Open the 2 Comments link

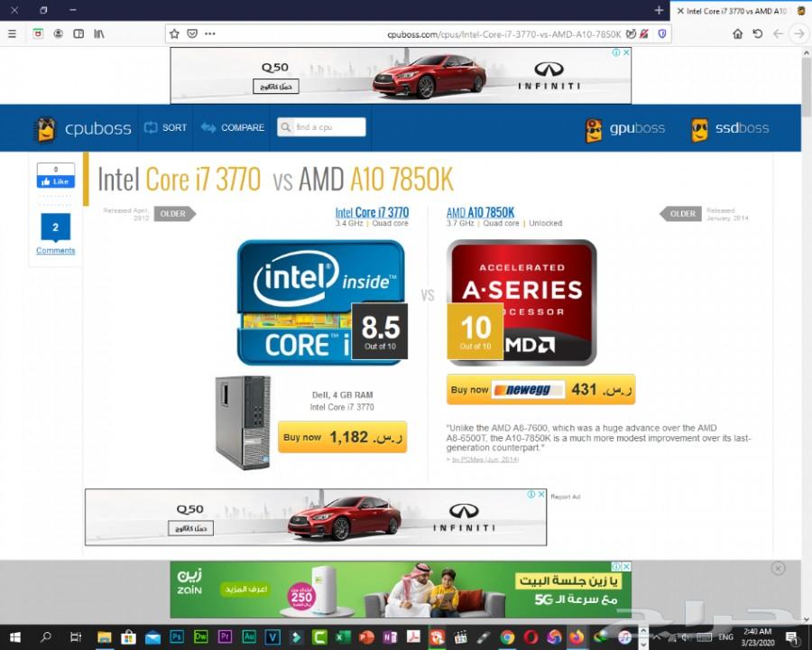coord(55,250)
